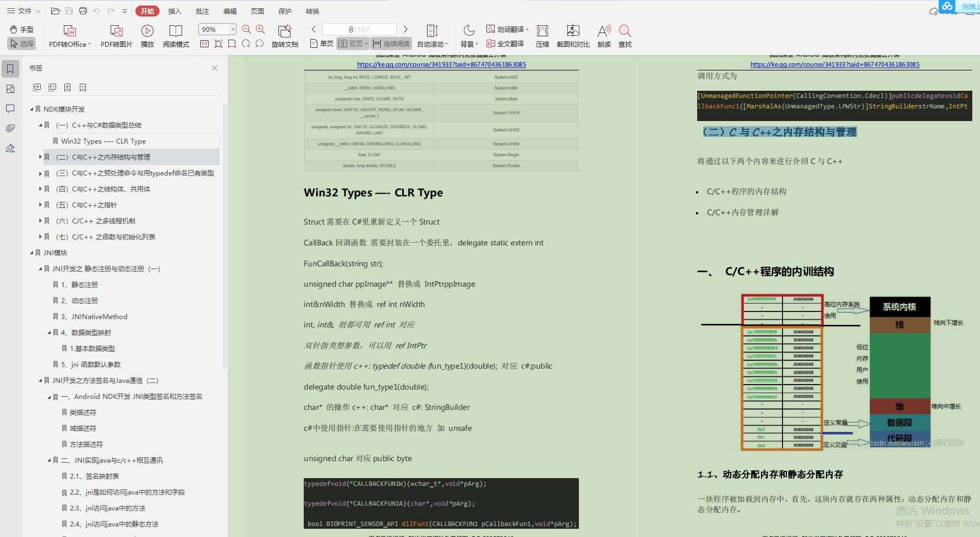Image resolution: width=980 pixels, height=537 pixels.
Task: Zoom out with minus magnifier
Action: pos(247,30)
